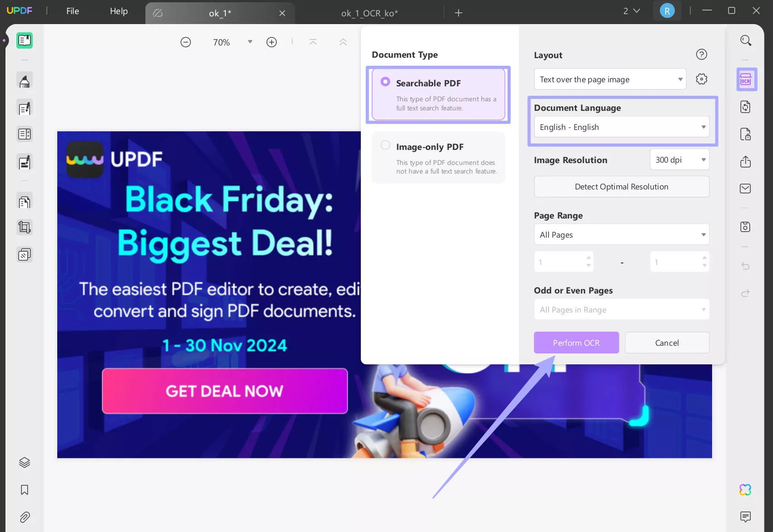
Task: Open the Fill and Sign tool icon
Action: click(x=25, y=162)
